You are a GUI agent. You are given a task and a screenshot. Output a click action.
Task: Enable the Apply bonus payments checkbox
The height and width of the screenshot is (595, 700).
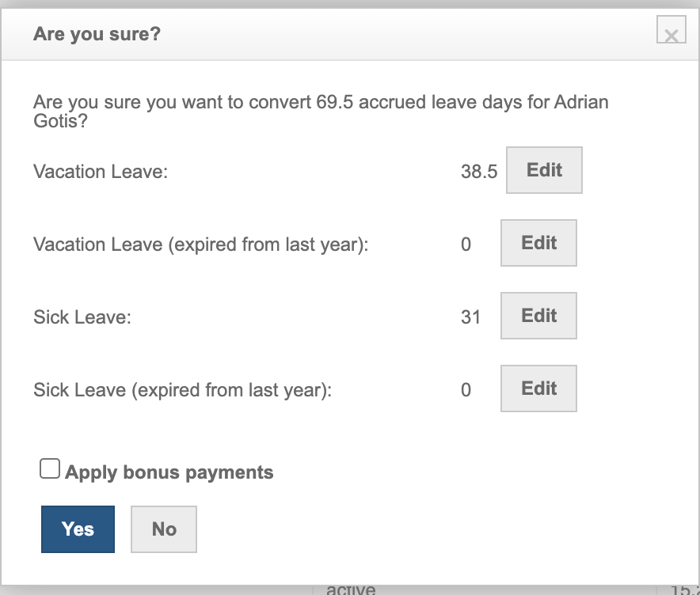point(50,471)
